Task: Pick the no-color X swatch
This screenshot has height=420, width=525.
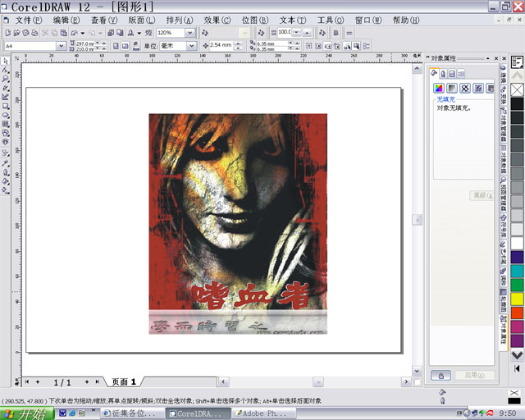Action: point(517,89)
